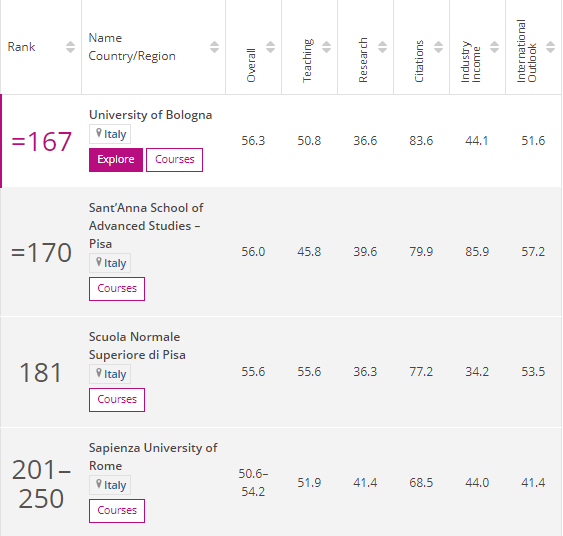Open Courses for Scuola Normale Superiore
This screenshot has height=536, width=563.
click(117, 400)
